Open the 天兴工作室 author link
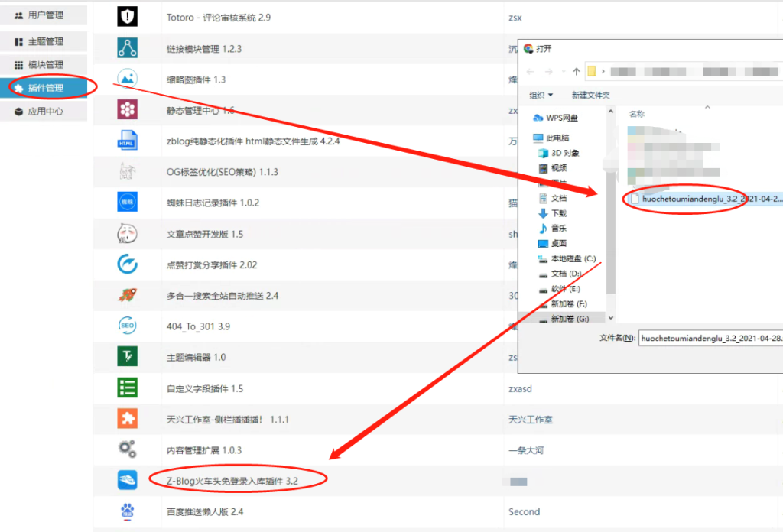 [x=529, y=419]
